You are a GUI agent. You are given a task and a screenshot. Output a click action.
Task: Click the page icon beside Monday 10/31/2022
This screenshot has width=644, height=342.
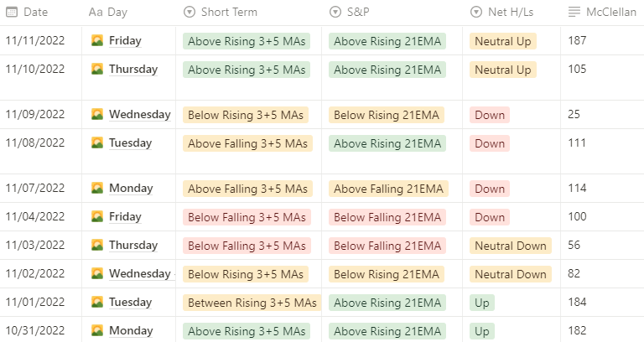coord(97,331)
